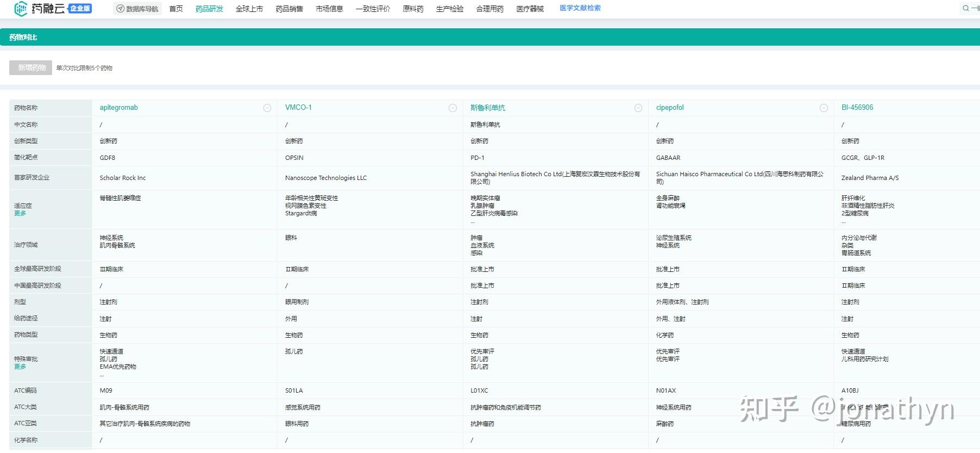Click the GDF8 target cell

pyautogui.click(x=108, y=158)
